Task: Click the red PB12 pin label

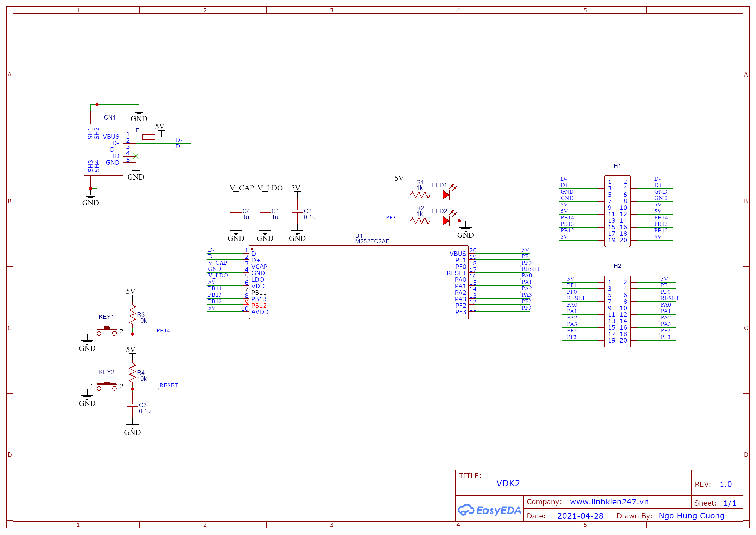Action: [x=259, y=305]
